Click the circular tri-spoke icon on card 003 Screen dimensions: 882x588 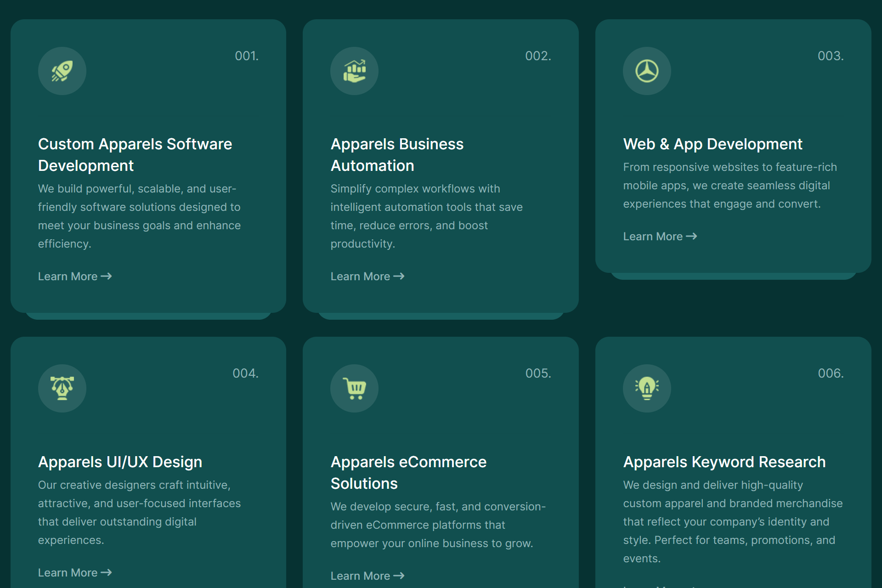(647, 71)
